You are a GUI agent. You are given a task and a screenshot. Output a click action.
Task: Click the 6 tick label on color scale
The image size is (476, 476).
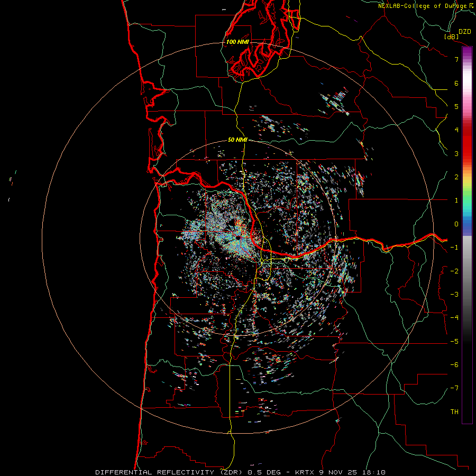(456, 83)
